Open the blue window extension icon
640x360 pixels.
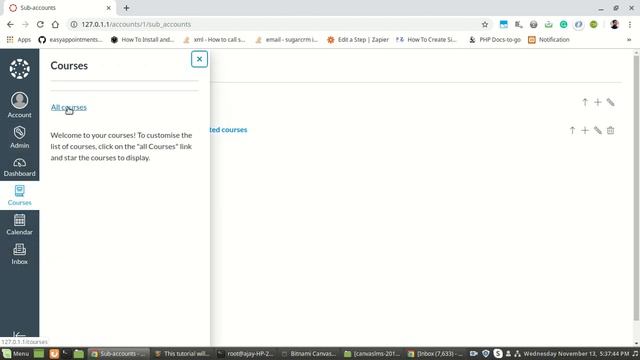click(x=504, y=24)
